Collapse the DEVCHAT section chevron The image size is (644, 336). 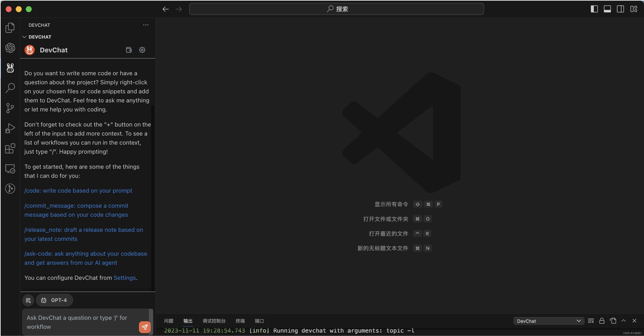[x=24, y=37]
